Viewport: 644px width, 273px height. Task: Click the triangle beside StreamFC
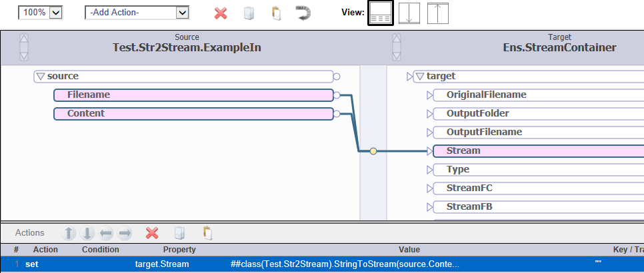[429, 188]
